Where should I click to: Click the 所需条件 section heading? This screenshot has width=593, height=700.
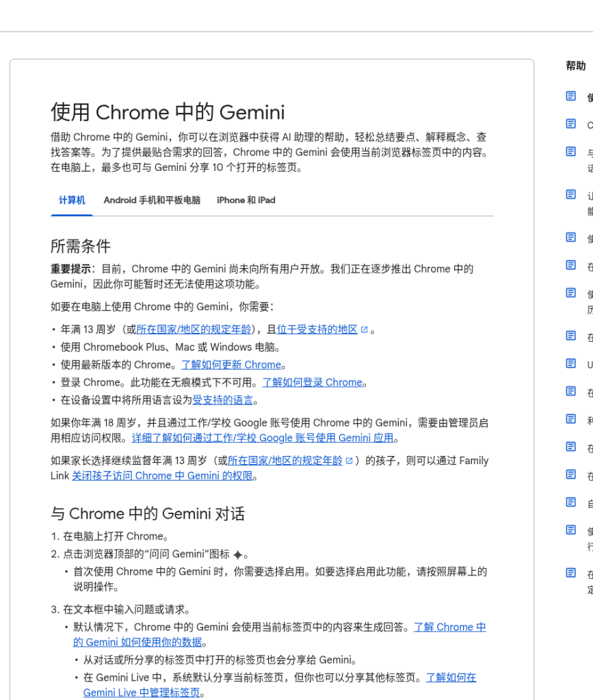(x=81, y=246)
